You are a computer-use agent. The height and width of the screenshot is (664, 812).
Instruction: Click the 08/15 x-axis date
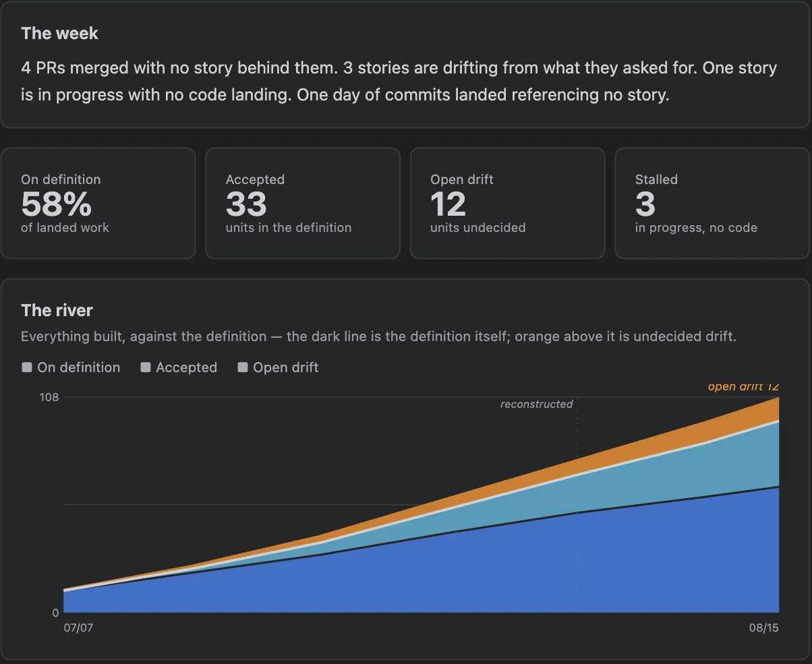763,628
